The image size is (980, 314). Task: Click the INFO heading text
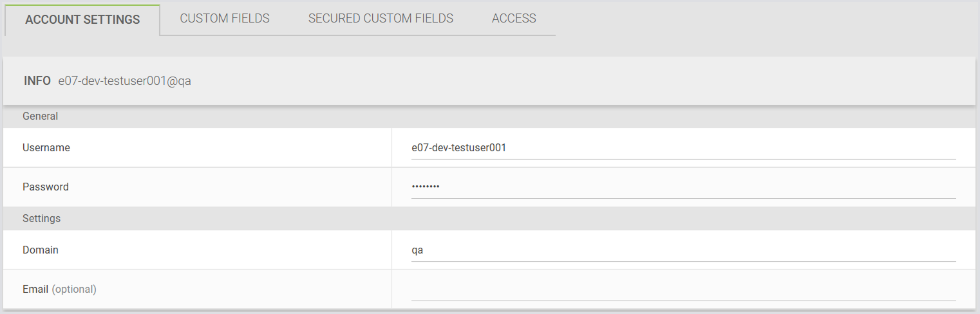[37, 81]
